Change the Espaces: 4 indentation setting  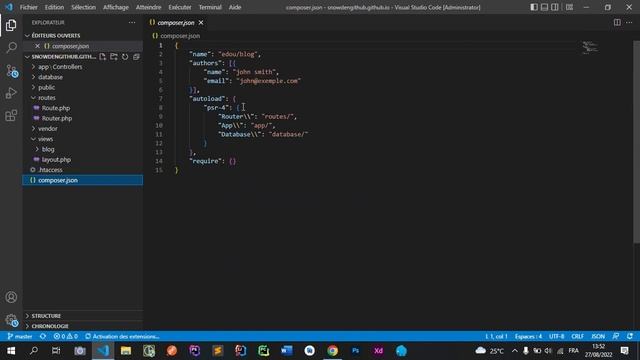click(x=528, y=336)
